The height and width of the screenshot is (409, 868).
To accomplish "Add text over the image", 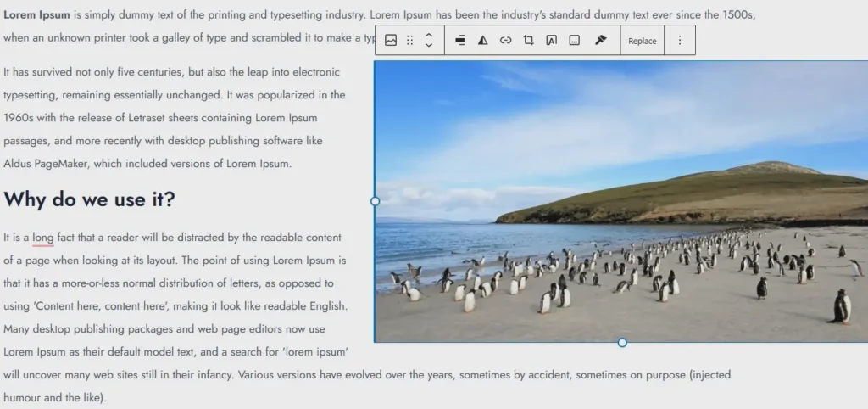I will pyautogui.click(x=551, y=41).
